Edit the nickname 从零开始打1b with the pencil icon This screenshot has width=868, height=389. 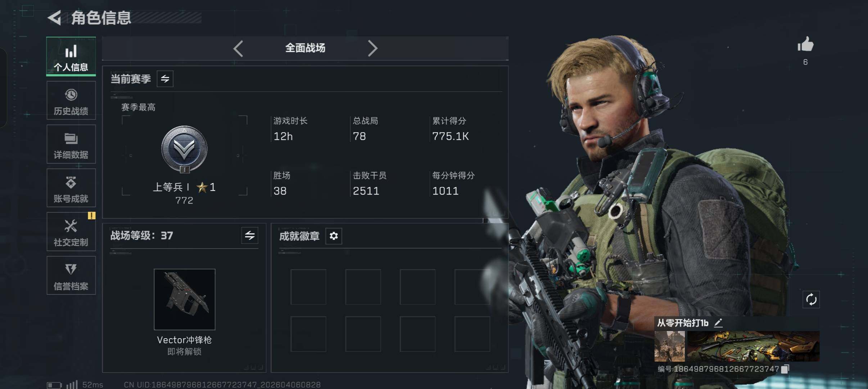[718, 323]
